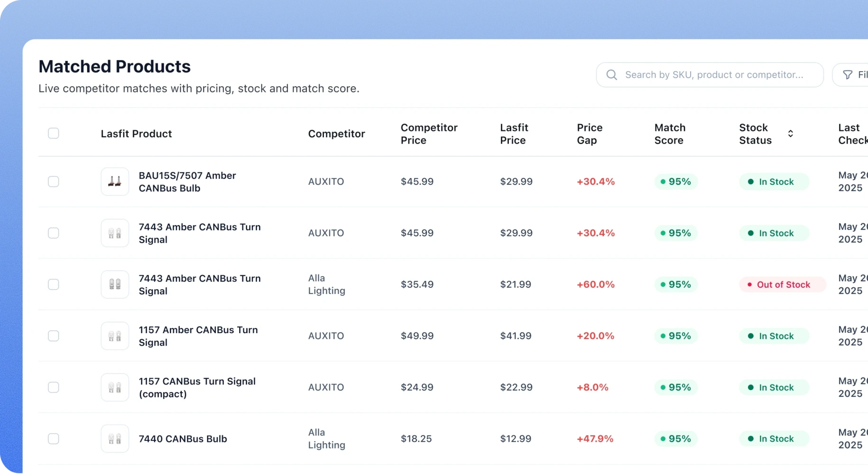Image resolution: width=868 pixels, height=474 pixels.
Task: Click Alla Lighting in 7440 CANBus row
Action: pyautogui.click(x=326, y=439)
